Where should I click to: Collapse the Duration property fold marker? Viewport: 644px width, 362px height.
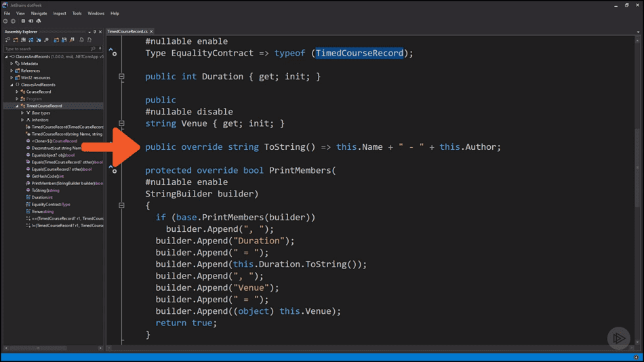pyautogui.click(x=121, y=77)
